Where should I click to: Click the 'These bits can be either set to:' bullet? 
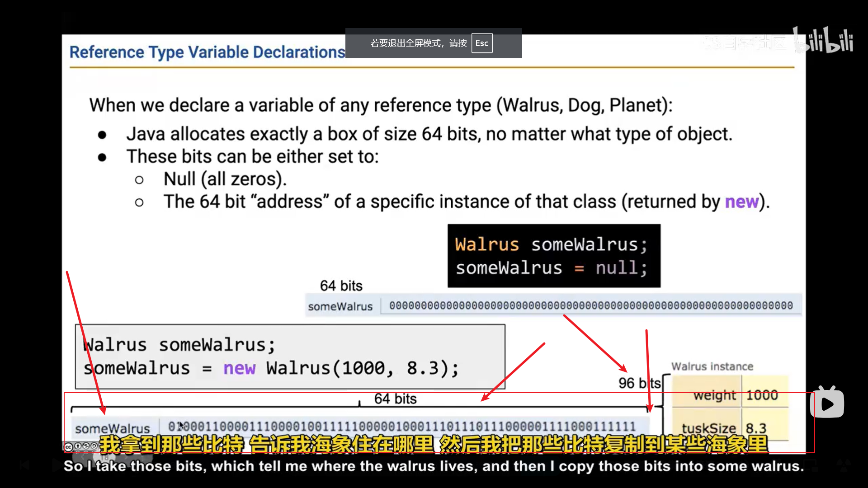click(x=253, y=156)
